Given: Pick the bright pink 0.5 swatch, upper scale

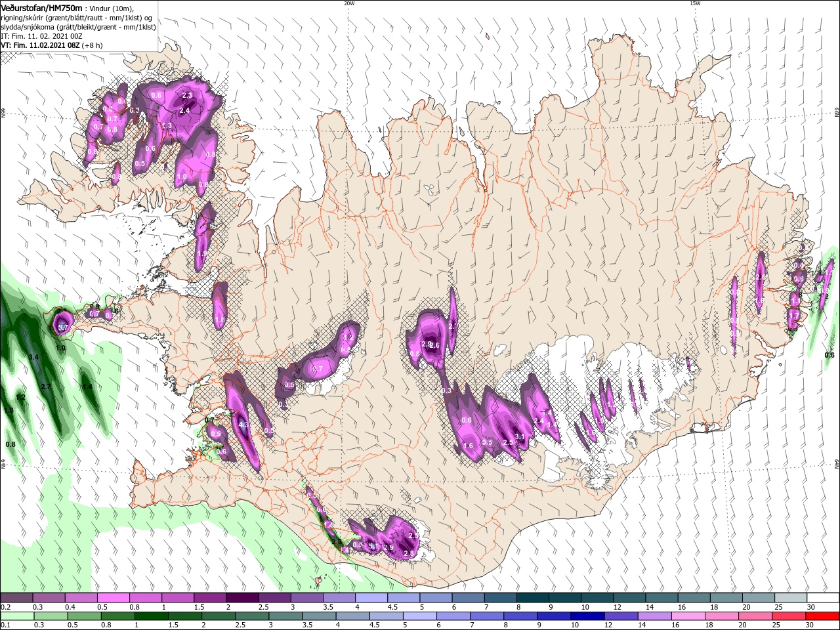Looking at the screenshot, I should [113, 598].
